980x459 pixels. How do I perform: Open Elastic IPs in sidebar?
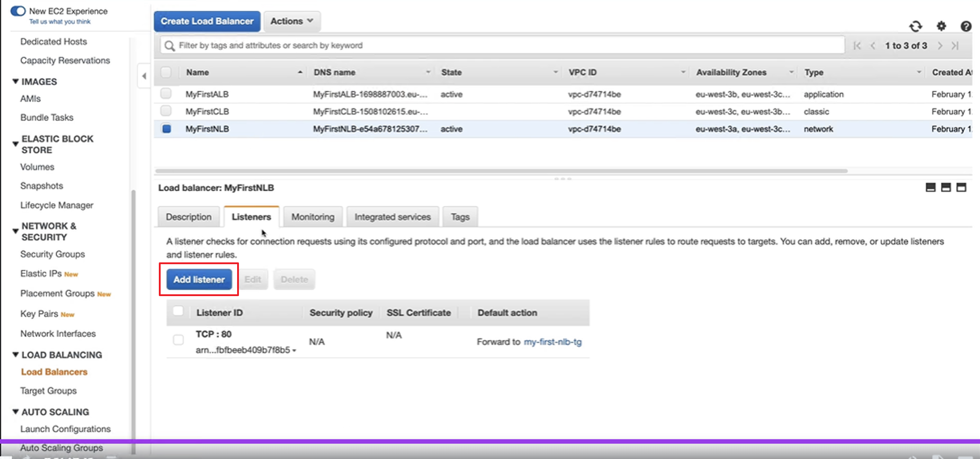[41, 274]
